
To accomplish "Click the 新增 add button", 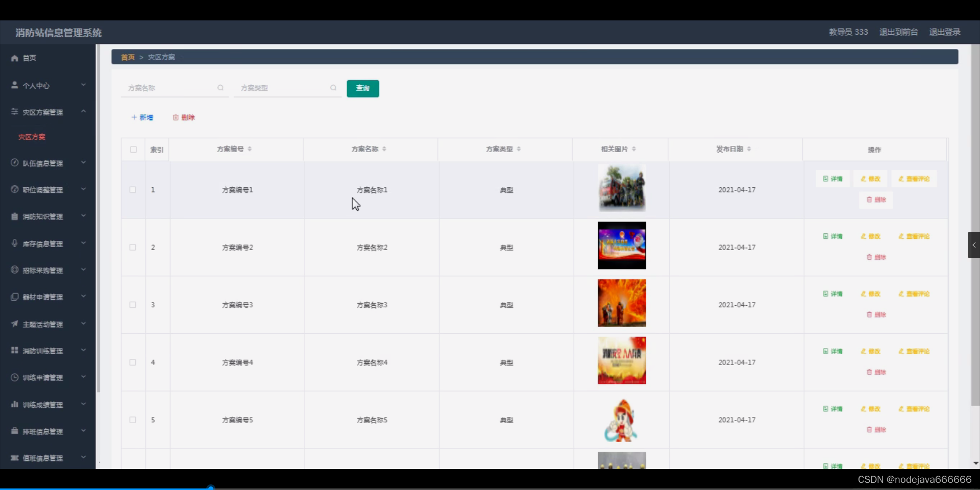I will pyautogui.click(x=142, y=117).
